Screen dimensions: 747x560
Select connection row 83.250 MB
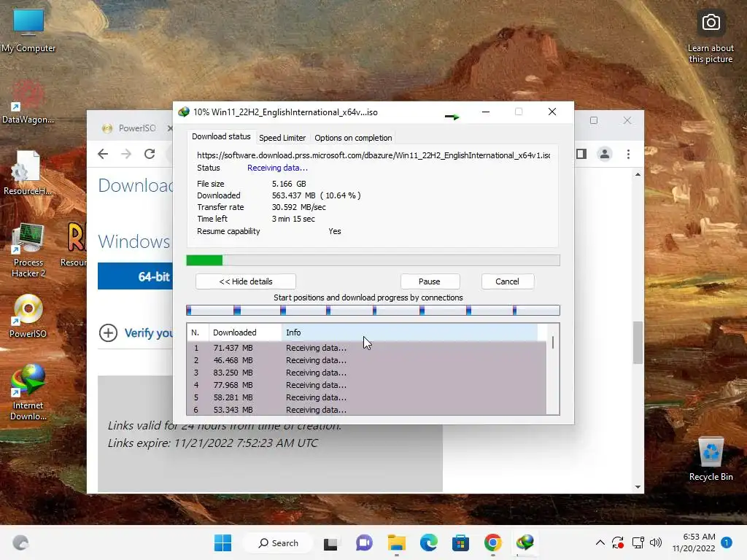(x=367, y=373)
